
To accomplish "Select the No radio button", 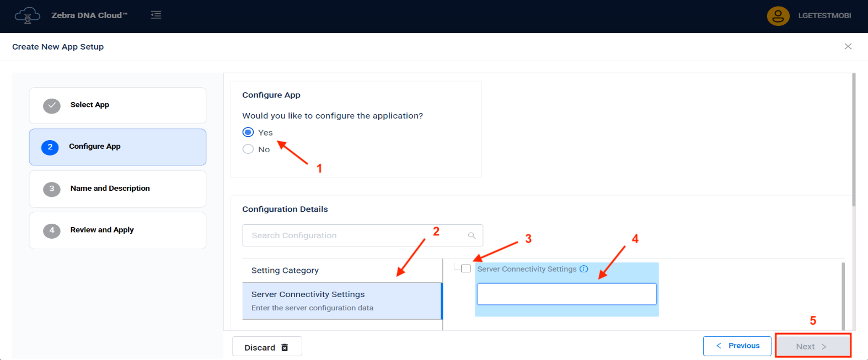I will 248,149.
